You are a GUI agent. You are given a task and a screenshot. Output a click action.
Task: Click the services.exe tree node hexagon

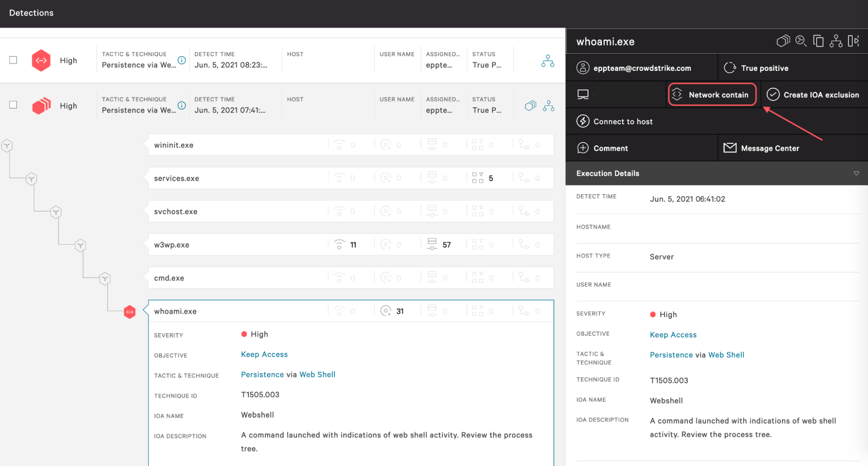pos(31,179)
